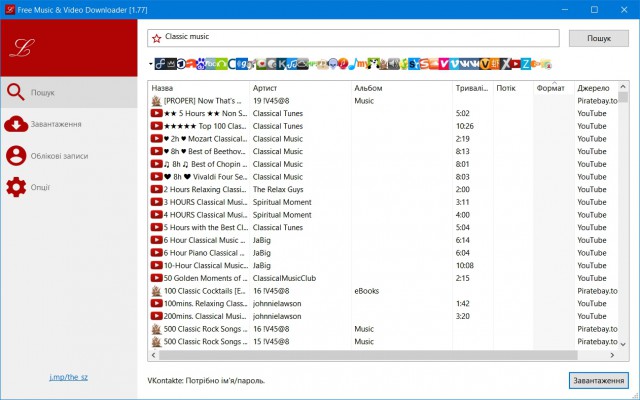The height and width of the screenshot is (400, 640).
Task: Select the Piratebay ship icon in the sources strip
Action: coord(384,64)
